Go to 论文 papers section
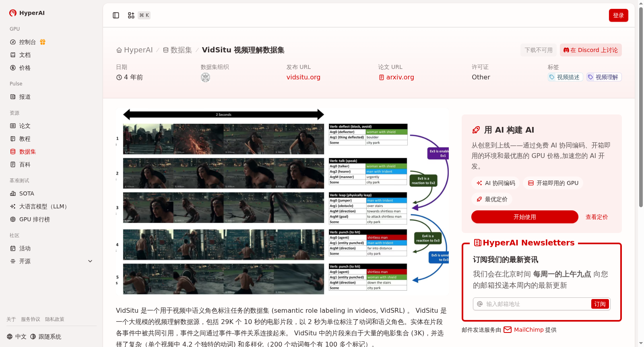The width and height of the screenshot is (644, 347). pyautogui.click(x=25, y=126)
